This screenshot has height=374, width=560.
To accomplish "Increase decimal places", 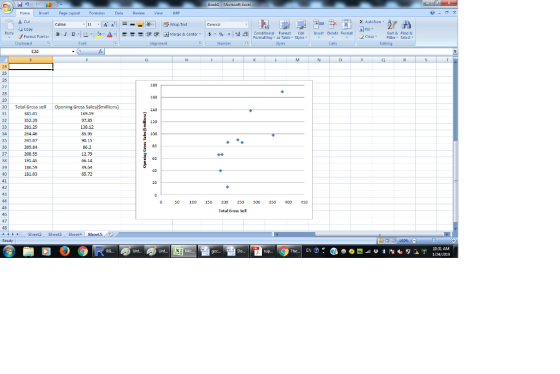I will (238, 34).
